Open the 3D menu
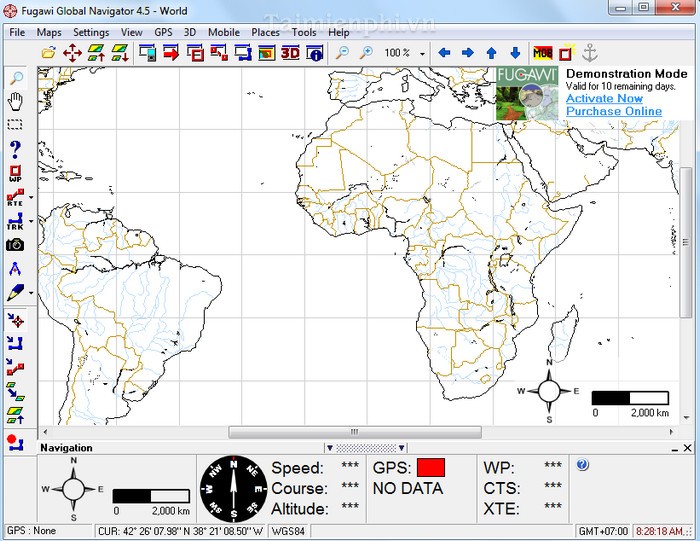The image size is (700, 541). coord(190,32)
